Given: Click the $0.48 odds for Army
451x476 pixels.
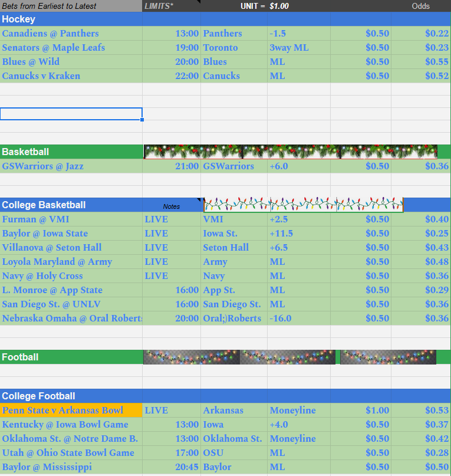Looking at the screenshot, I should 421,262.
